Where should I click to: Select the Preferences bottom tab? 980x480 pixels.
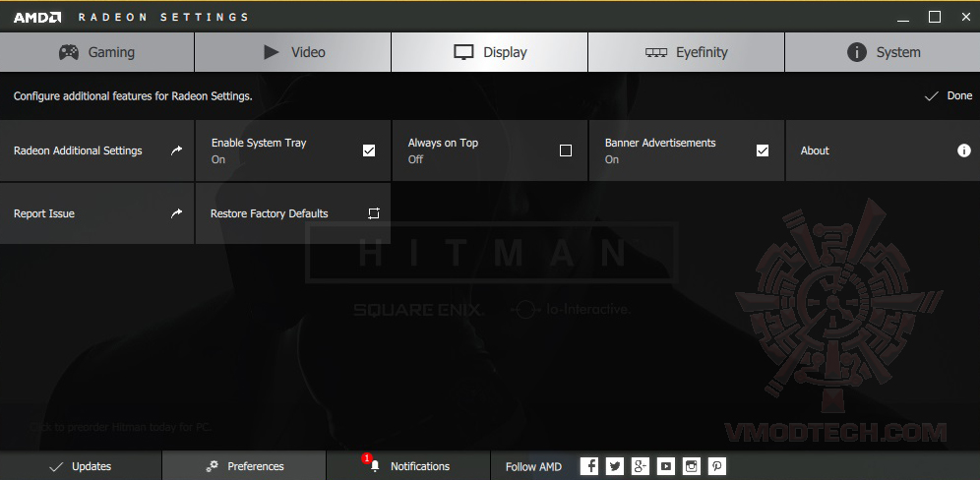tap(244, 466)
